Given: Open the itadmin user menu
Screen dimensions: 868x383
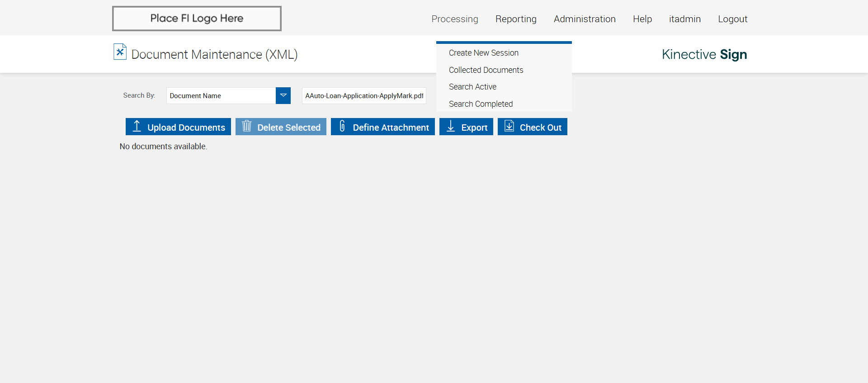Looking at the screenshot, I should (685, 19).
